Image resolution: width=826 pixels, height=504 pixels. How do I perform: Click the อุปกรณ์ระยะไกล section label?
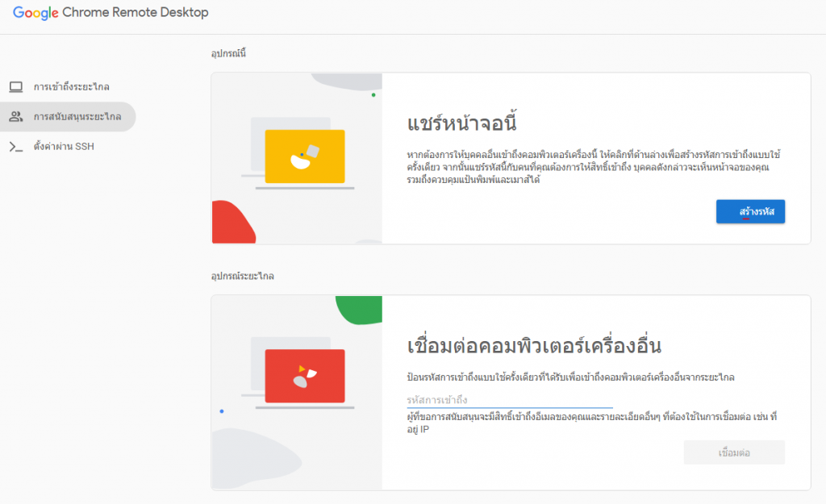(242, 276)
